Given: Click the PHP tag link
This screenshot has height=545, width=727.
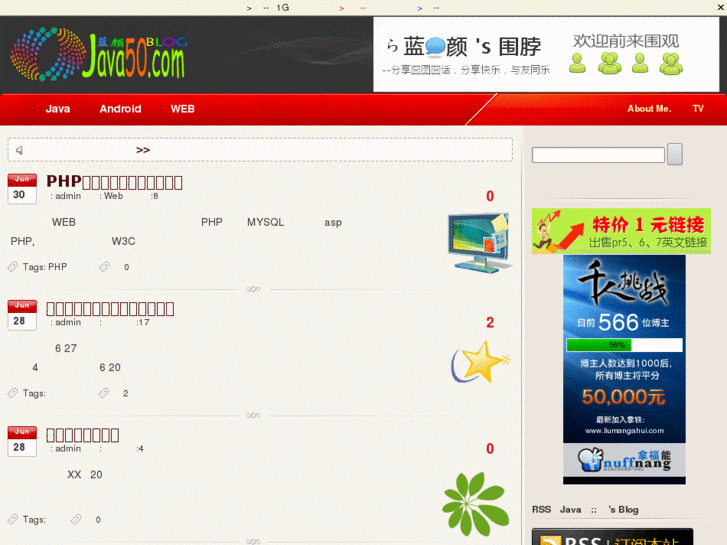Looking at the screenshot, I should pyautogui.click(x=57, y=267).
